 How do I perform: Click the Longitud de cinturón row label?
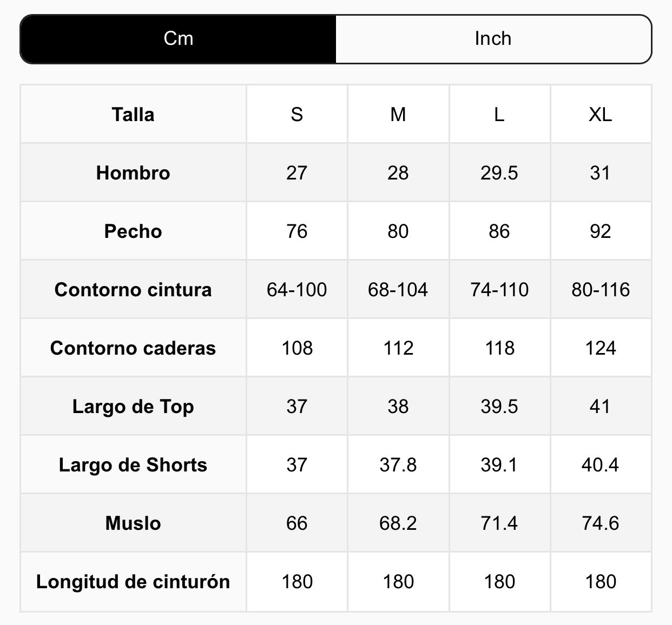click(133, 582)
